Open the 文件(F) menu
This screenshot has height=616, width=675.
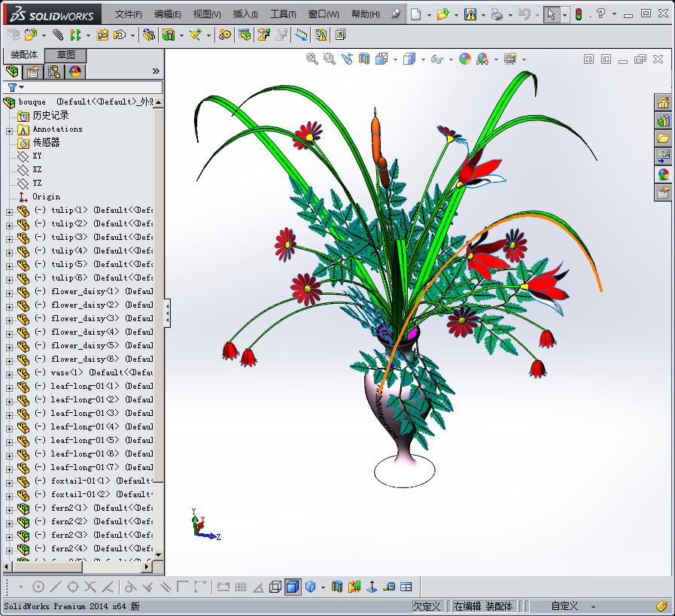pyautogui.click(x=128, y=14)
